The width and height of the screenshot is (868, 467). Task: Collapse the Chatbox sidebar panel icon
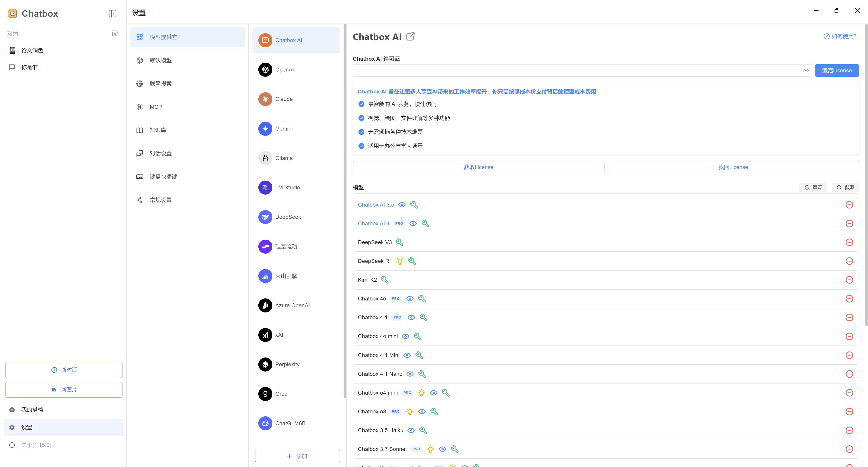pyautogui.click(x=113, y=14)
